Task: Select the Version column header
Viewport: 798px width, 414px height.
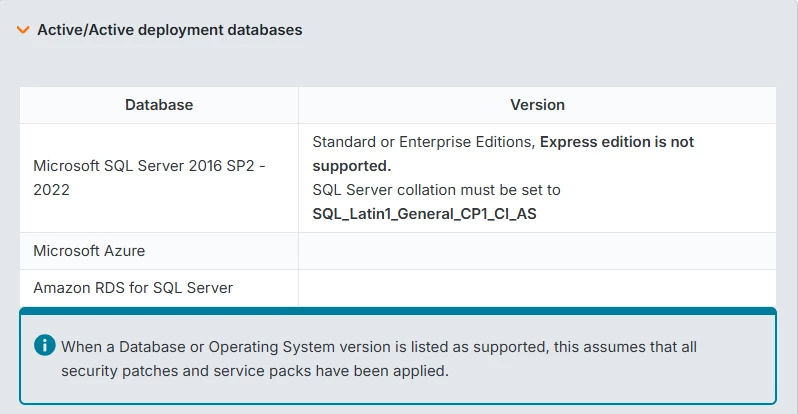Action: coord(537,105)
